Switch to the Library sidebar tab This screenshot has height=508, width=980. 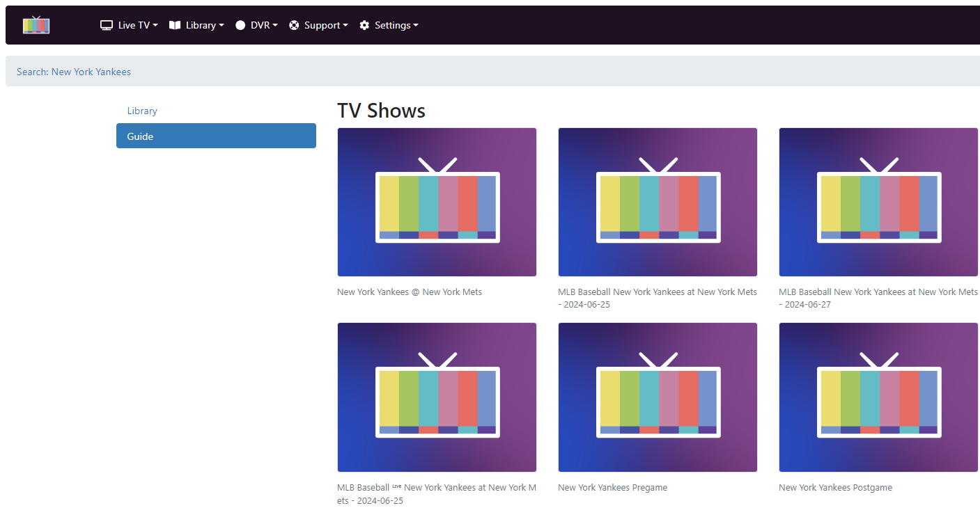(x=142, y=111)
